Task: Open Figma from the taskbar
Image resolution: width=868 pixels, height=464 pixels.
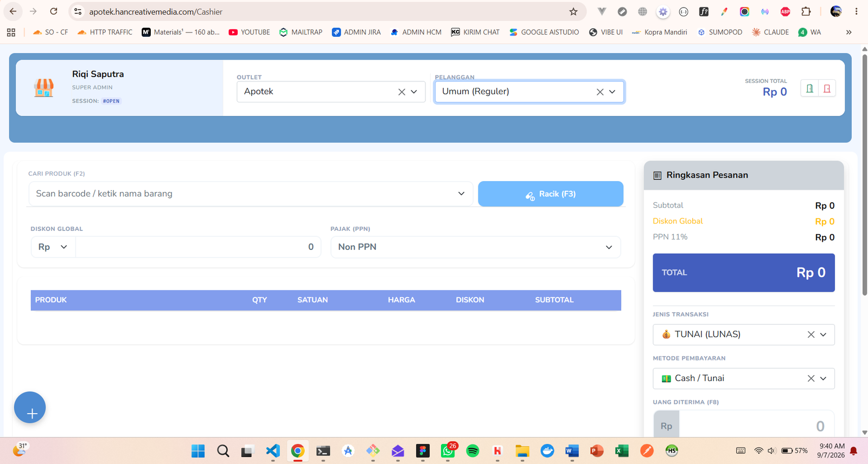Action: pyautogui.click(x=423, y=450)
